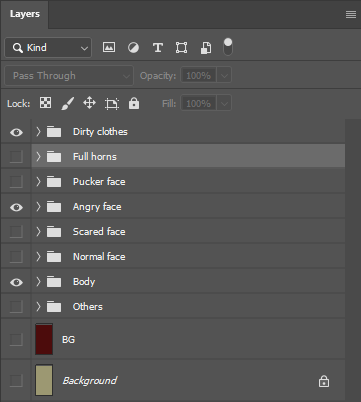The width and height of the screenshot is (361, 402).
Task: Select the Full horns layer name
Action: [x=95, y=157]
